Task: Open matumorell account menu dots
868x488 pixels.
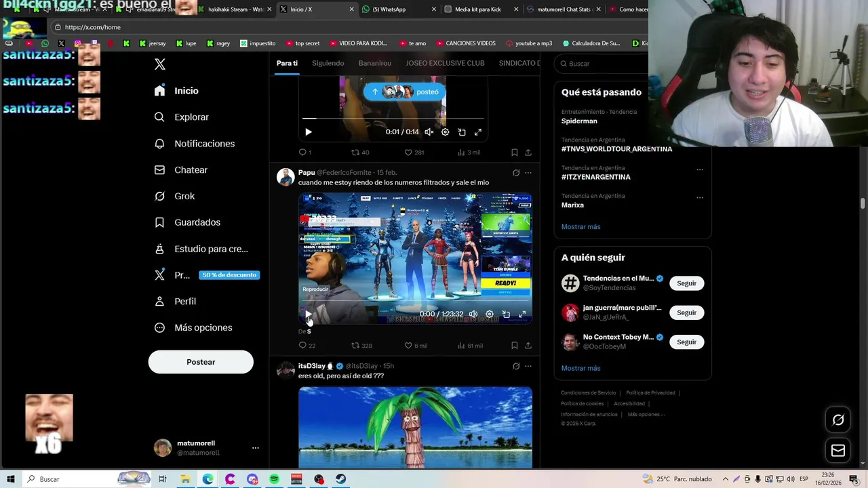Action: pos(255,448)
